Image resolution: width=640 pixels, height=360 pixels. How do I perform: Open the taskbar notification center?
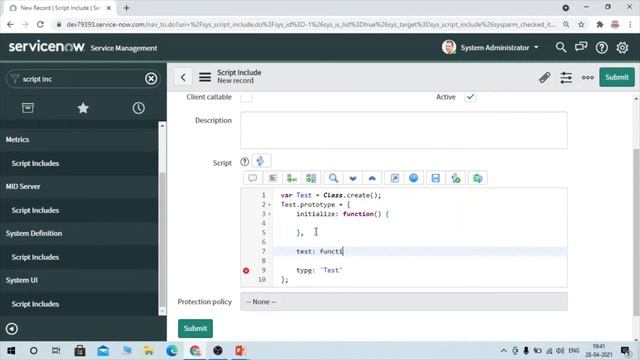click(625, 351)
